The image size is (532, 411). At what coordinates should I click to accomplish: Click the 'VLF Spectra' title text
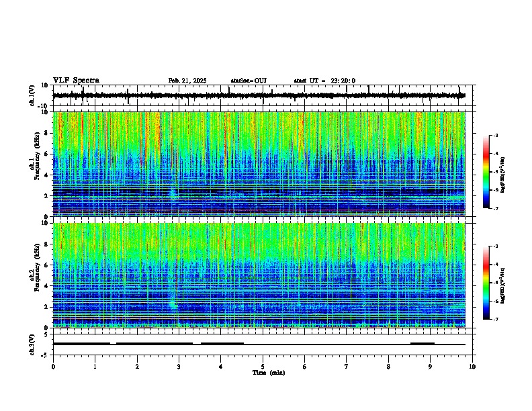point(76,81)
